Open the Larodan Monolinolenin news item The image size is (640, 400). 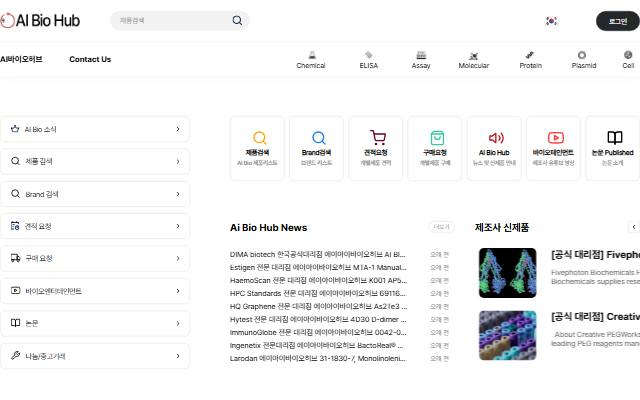coord(318,358)
